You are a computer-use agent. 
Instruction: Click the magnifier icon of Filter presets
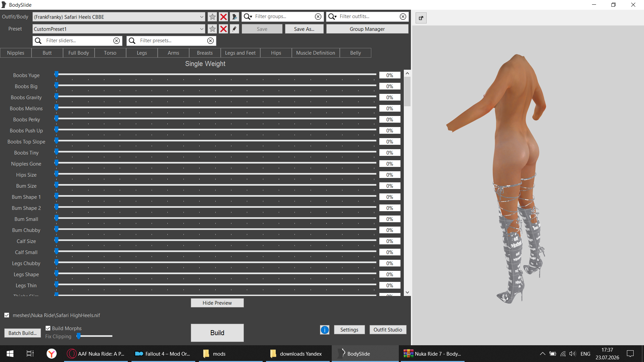coord(132,41)
